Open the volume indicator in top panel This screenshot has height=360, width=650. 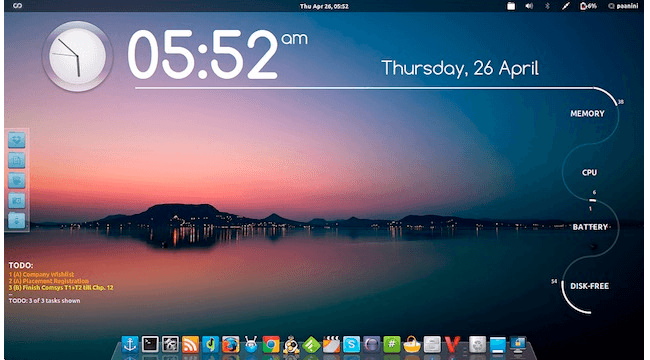529,6
